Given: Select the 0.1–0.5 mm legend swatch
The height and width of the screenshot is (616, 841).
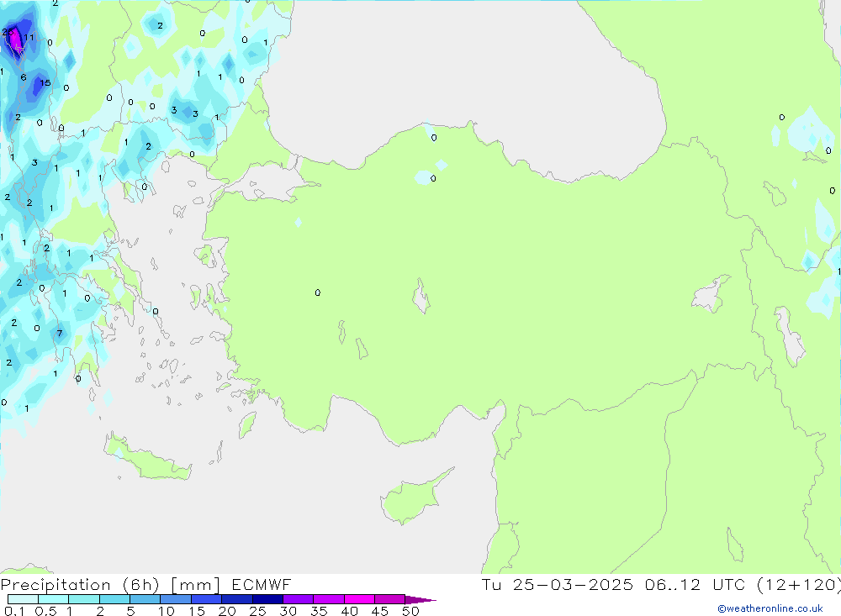Looking at the screenshot, I should point(23,599).
